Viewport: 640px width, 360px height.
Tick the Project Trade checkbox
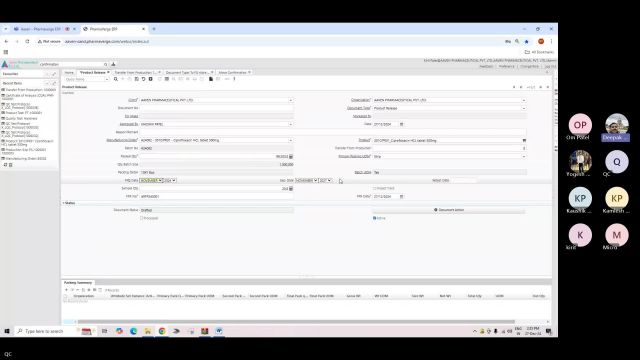pyautogui.click(x=375, y=189)
